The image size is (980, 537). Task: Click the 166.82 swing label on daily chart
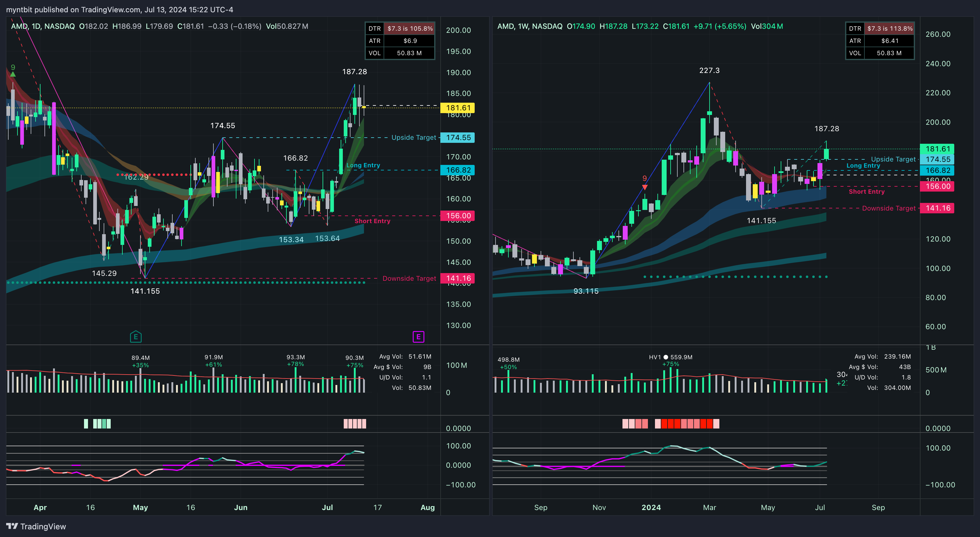pos(295,158)
